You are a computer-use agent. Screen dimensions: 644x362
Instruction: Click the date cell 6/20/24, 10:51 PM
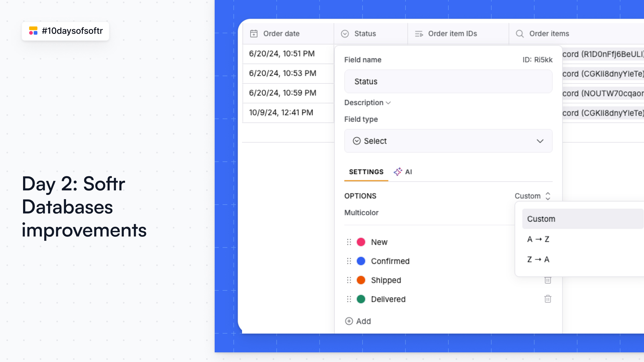click(288, 54)
